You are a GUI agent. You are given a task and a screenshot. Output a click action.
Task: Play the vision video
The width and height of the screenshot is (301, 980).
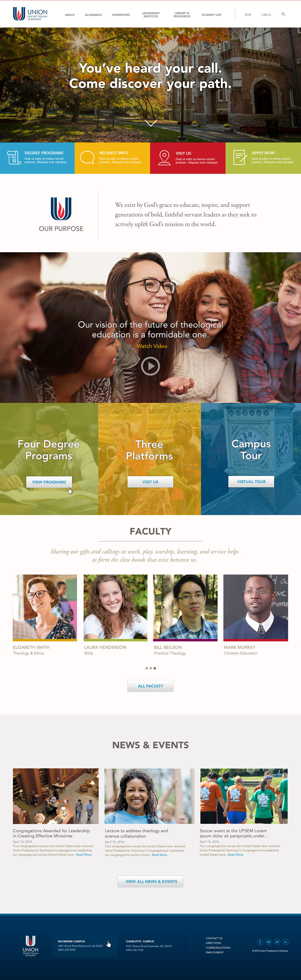point(150,366)
